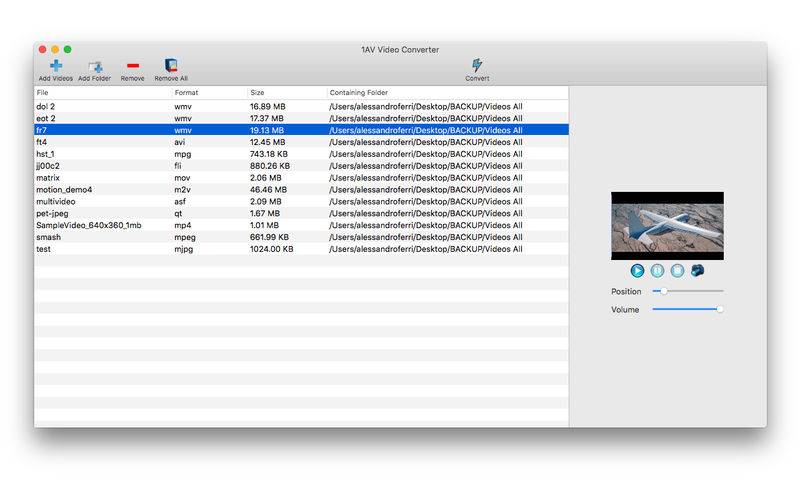Click the 743.18 KB size cell
800x500 pixels.
[x=268, y=154]
